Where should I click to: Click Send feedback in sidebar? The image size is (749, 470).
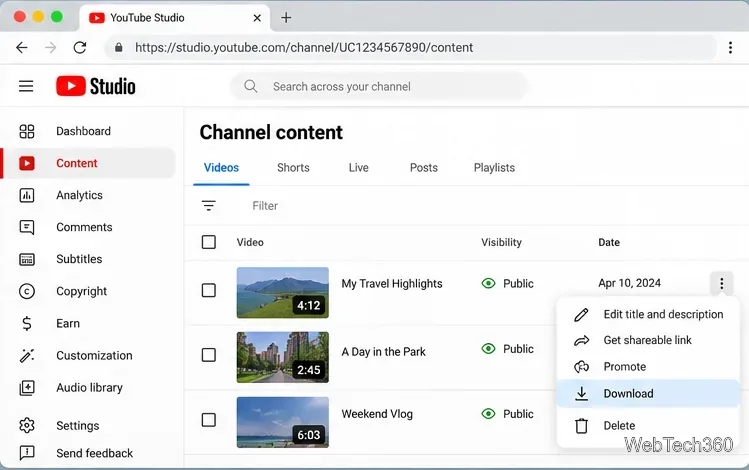point(95,453)
